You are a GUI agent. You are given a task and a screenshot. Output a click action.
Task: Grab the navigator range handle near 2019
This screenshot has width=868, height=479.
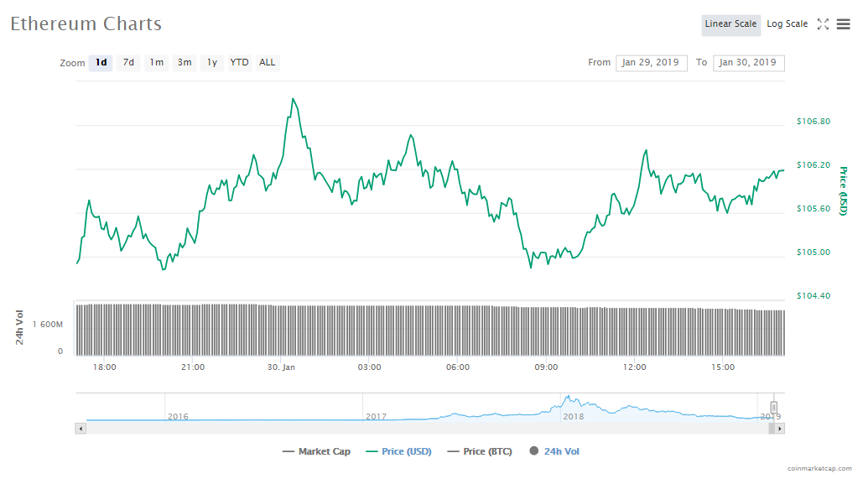(774, 407)
